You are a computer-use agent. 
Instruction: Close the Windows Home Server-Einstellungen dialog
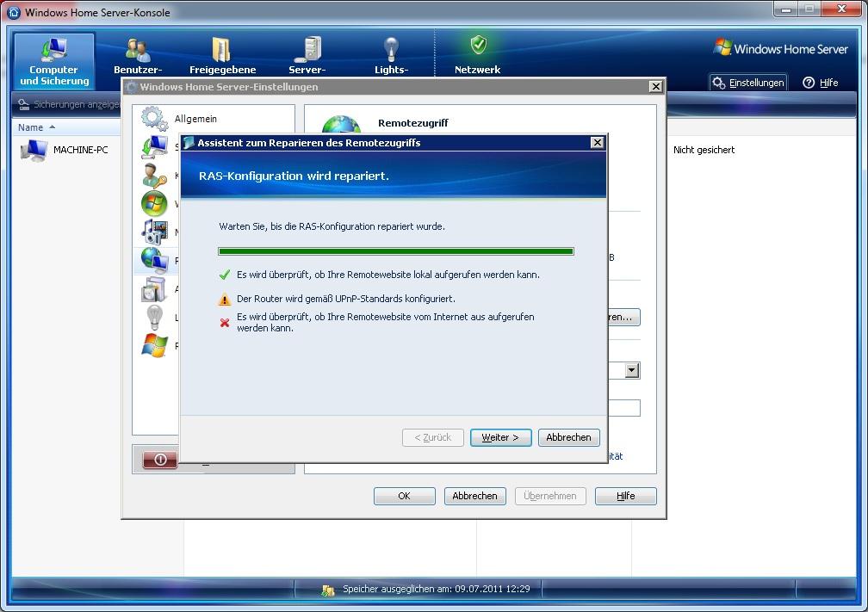655,86
